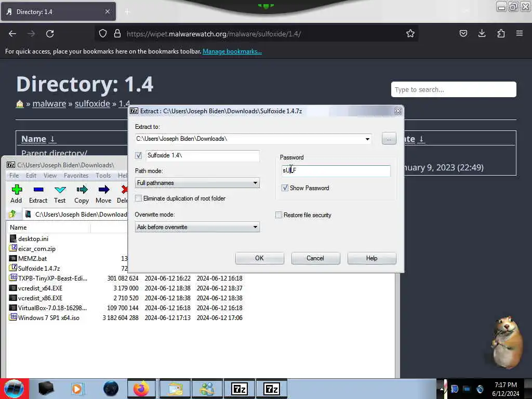
Task: Close the Directory: 1.4 browser tab
Action: tap(107, 11)
